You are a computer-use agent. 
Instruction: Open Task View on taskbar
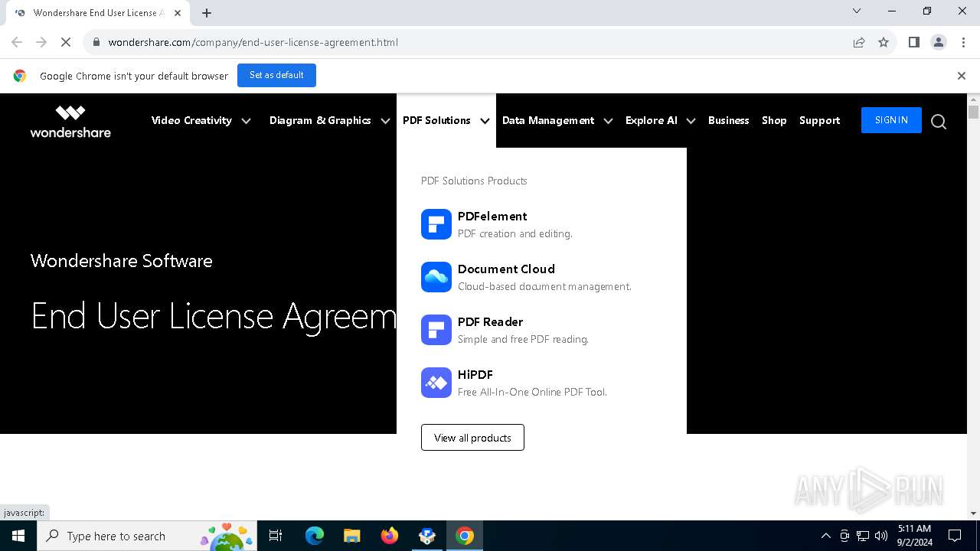[x=276, y=536]
